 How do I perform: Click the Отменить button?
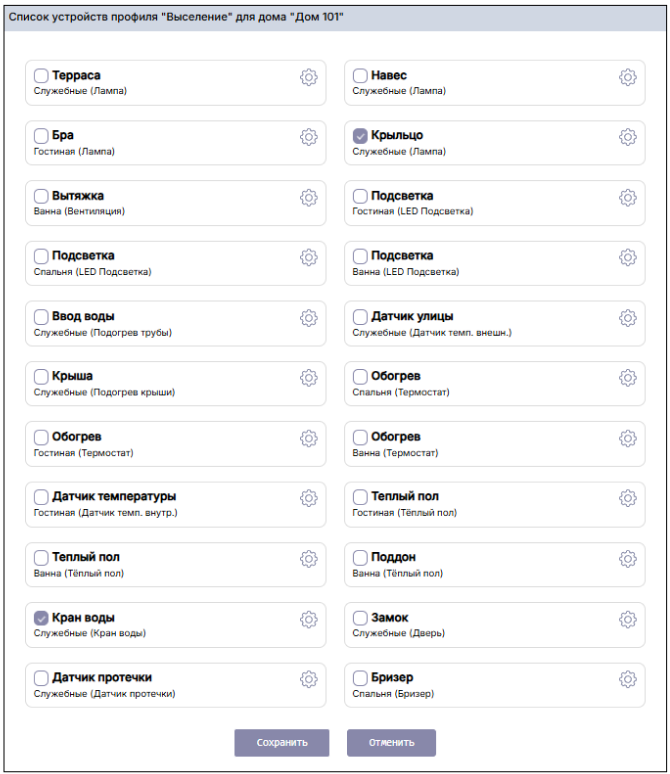tap(391, 743)
